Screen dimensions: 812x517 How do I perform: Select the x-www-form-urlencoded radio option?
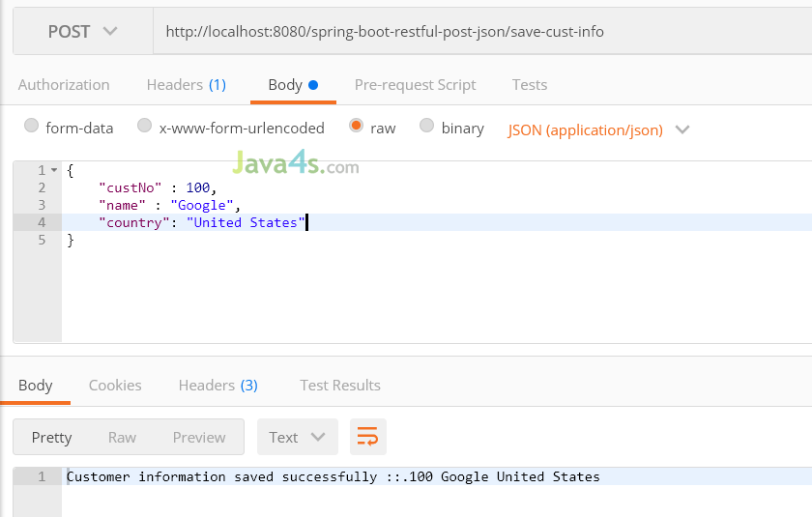coord(144,126)
